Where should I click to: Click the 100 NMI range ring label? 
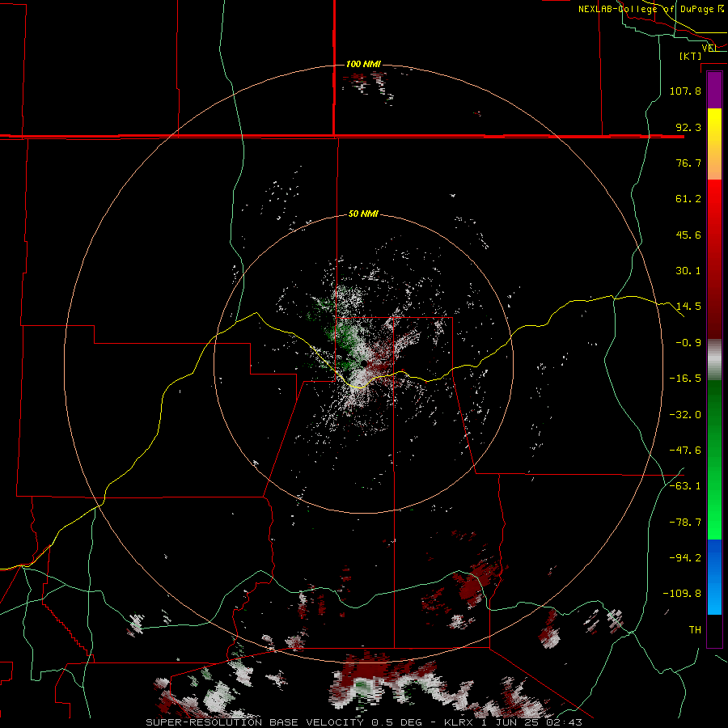363,64
